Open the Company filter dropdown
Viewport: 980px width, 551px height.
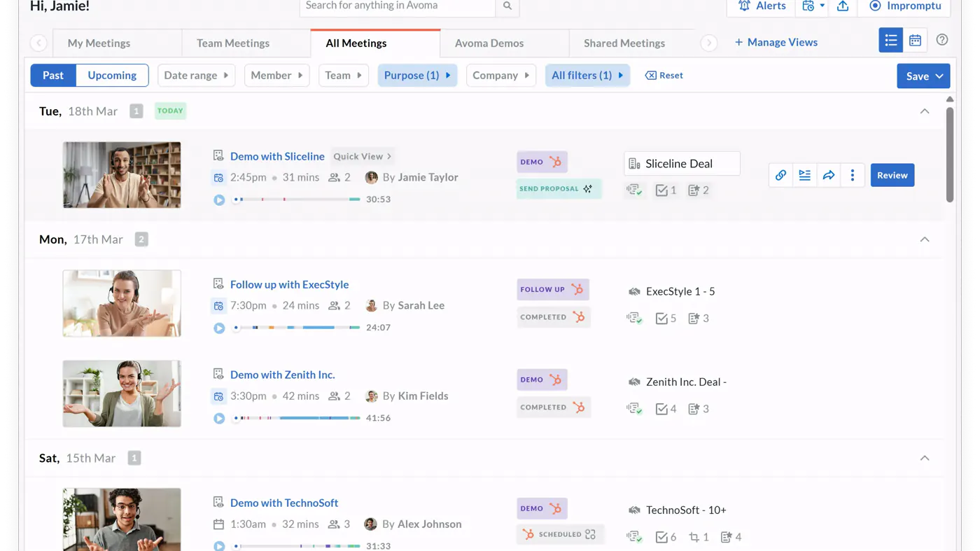(x=501, y=76)
